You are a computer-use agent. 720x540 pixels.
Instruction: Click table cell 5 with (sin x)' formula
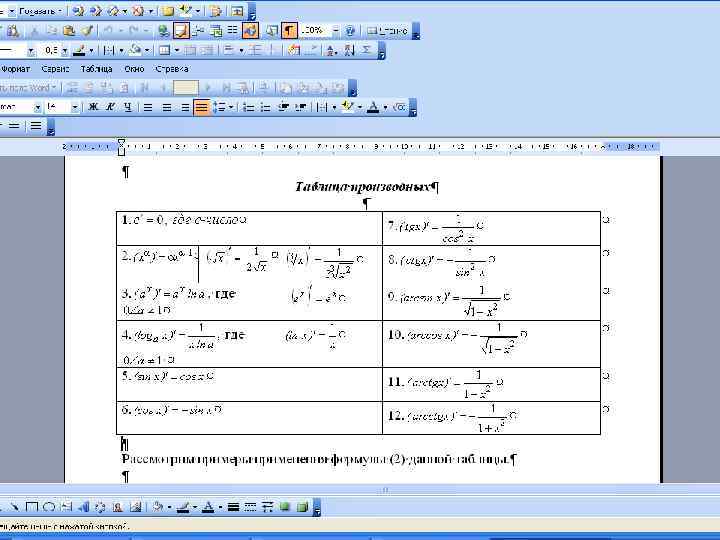(250, 384)
